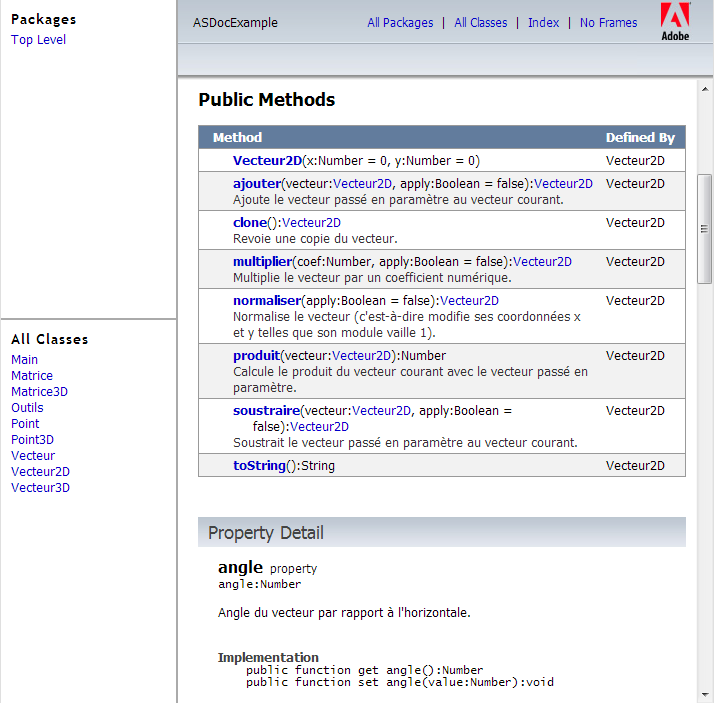Click the Property Detail section heading

click(265, 533)
